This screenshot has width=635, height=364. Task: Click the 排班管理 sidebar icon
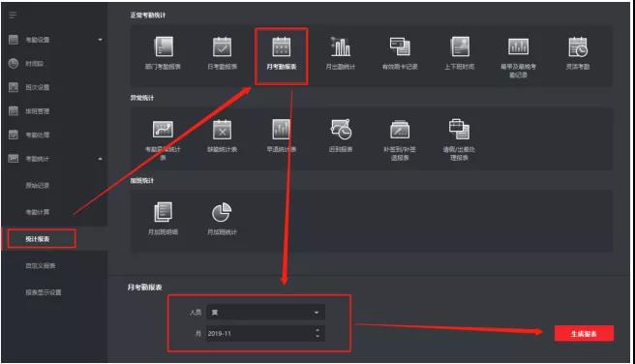click(x=14, y=111)
